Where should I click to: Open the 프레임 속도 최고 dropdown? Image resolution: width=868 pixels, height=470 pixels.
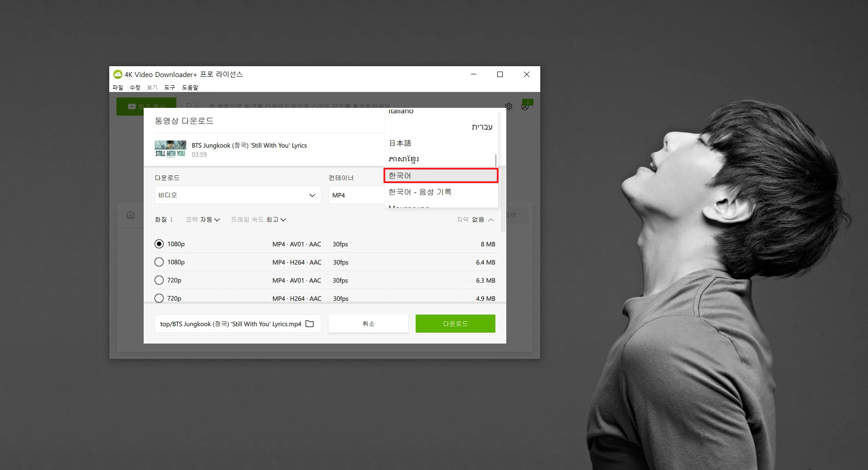tap(258, 219)
